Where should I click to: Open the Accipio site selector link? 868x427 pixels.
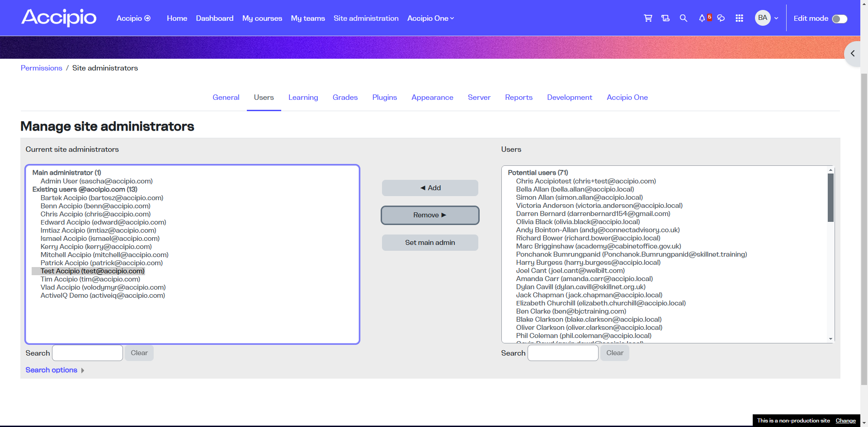coord(133,18)
